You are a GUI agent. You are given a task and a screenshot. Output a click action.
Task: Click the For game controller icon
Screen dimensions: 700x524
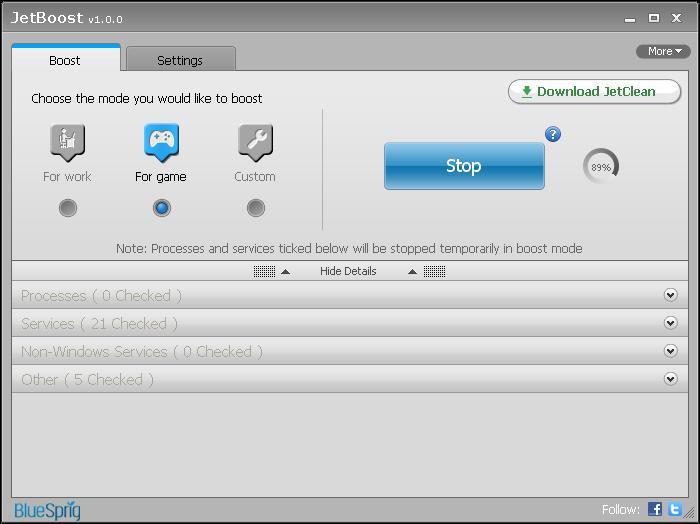[161, 142]
